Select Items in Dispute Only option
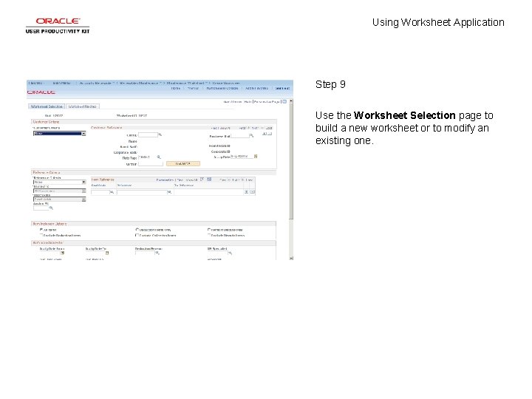532x399 pixels. click(x=209, y=230)
